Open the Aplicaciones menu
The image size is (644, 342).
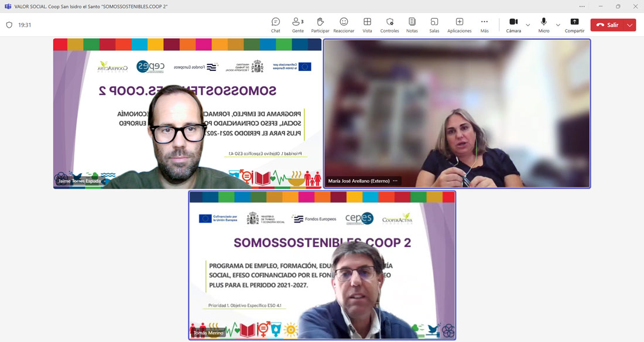tap(460, 25)
